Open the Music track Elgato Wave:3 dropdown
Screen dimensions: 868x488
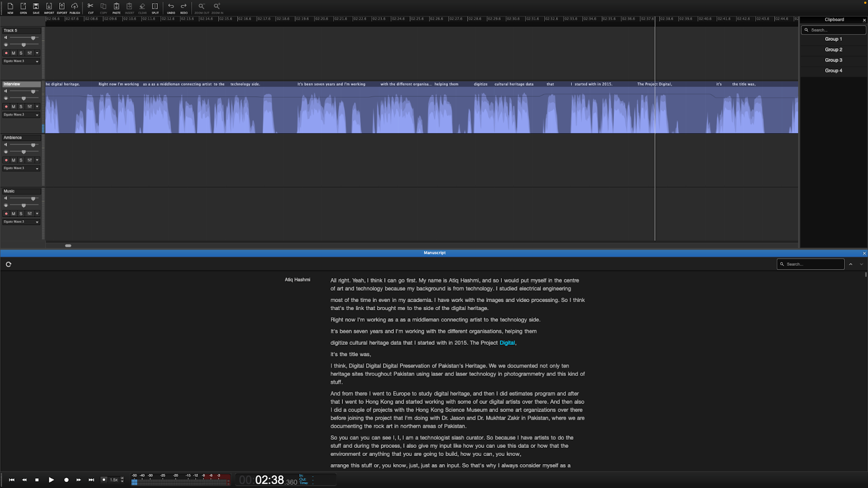point(21,222)
